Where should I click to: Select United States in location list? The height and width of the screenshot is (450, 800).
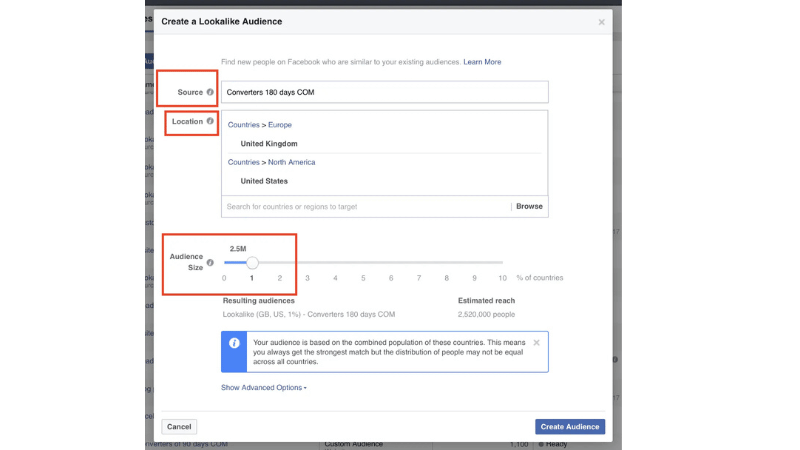[x=264, y=181]
